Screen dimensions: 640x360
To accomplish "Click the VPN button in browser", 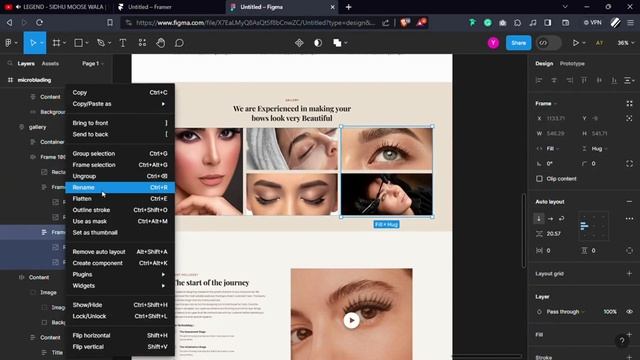I will [x=593, y=23].
